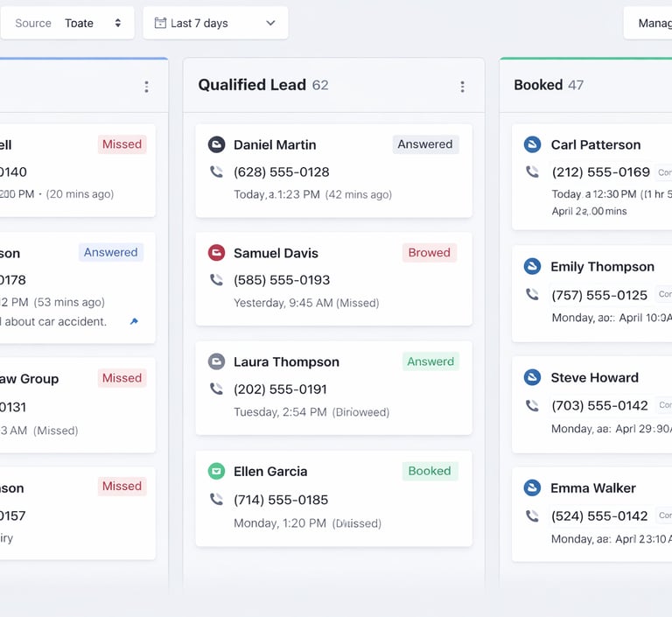Open the Daniel Martin lead card
Image resolution: width=672 pixels, height=617 pixels.
334,171
